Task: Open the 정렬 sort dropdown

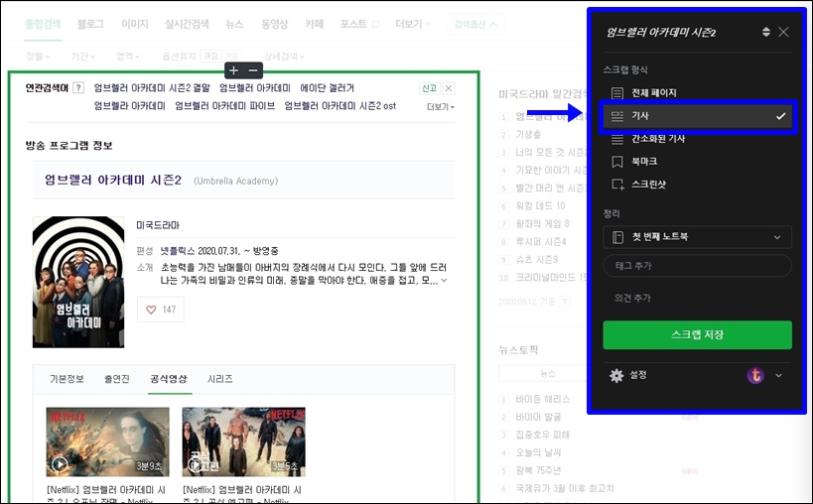Action: pyautogui.click(x=38, y=56)
